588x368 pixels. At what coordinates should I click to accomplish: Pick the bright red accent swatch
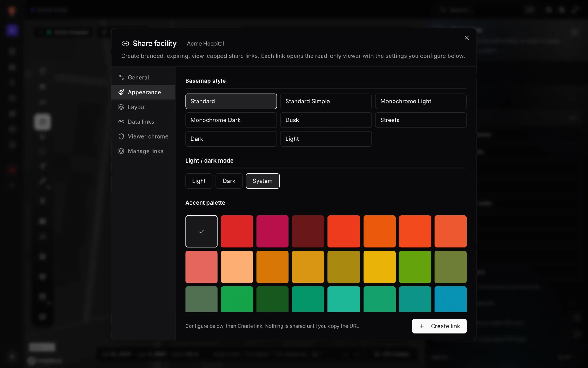tap(237, 231)
